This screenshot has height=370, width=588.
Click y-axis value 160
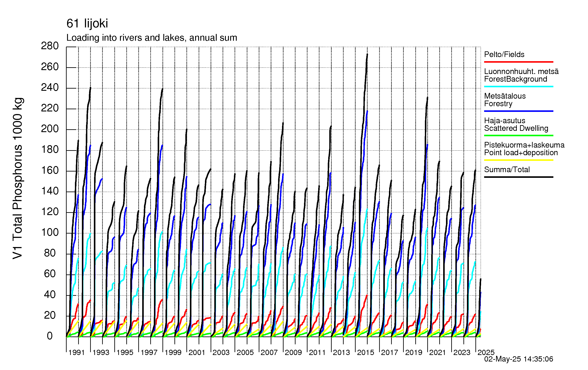click(x=50, y=170)
